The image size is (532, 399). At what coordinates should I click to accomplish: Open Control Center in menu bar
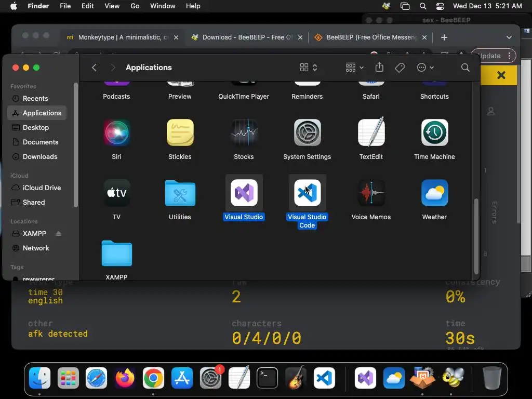(x=440, y=6)
